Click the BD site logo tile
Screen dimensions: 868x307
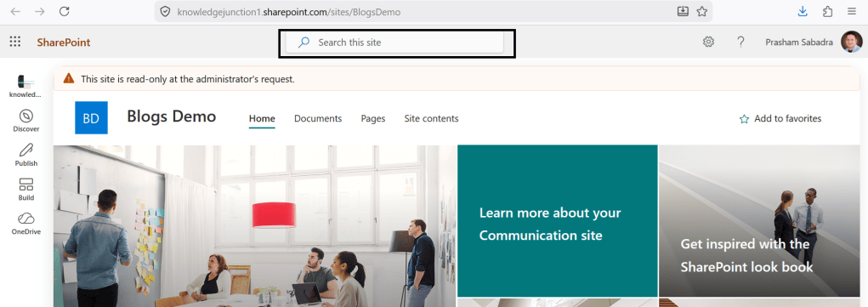tap(91, 117)
